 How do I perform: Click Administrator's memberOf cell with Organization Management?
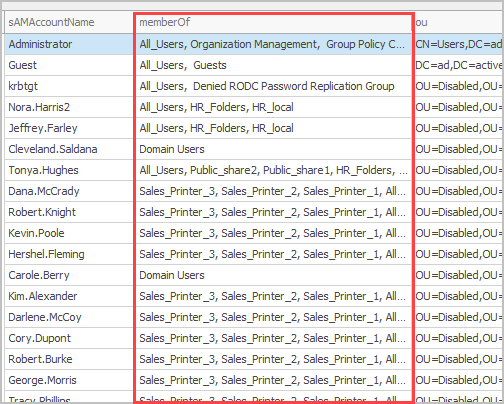click(273, 44)
